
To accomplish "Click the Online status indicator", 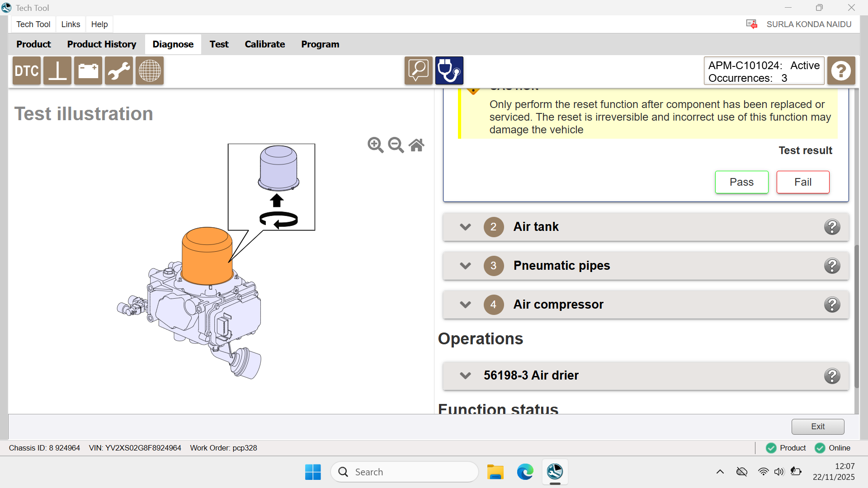I will [833, 448].
